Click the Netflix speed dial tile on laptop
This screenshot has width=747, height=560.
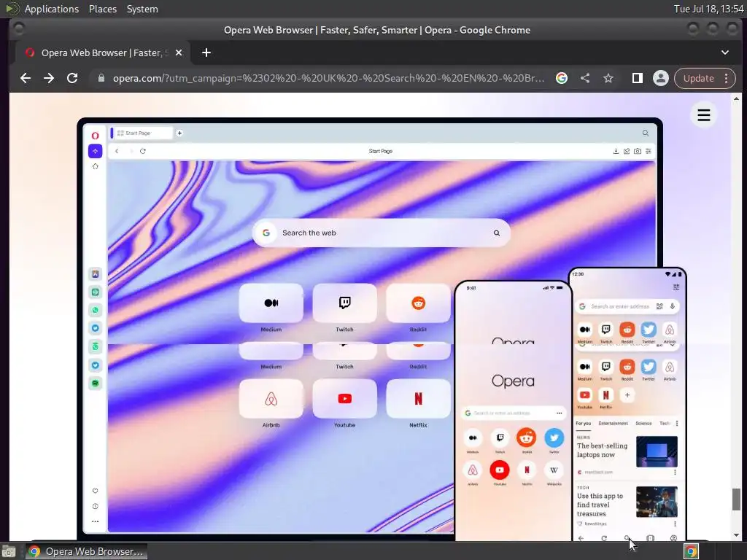pyautogui.click(x=418, y=399)
